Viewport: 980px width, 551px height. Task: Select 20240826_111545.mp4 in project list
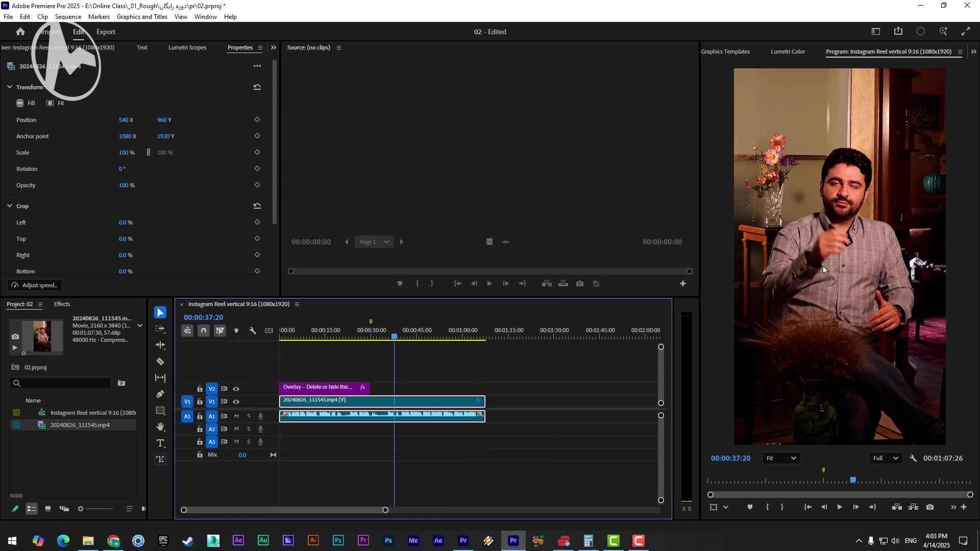coord(80,425)
